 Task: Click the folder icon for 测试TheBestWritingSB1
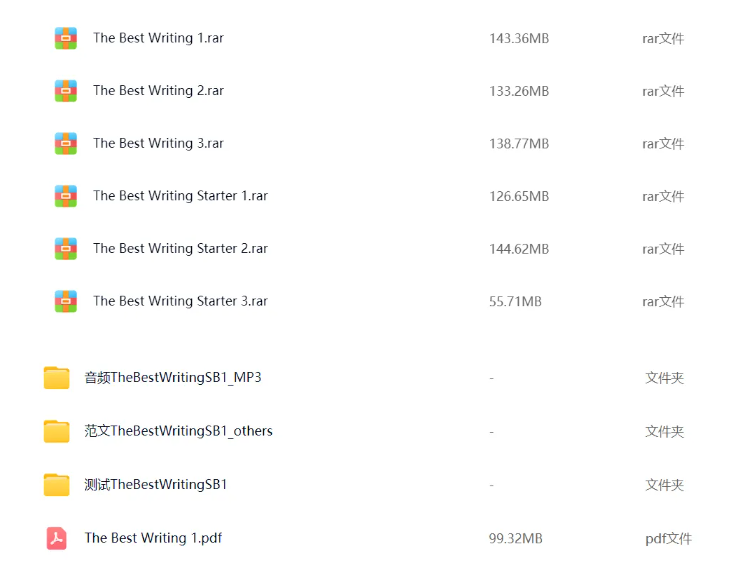pyautogui.click(x=57, y=485)
